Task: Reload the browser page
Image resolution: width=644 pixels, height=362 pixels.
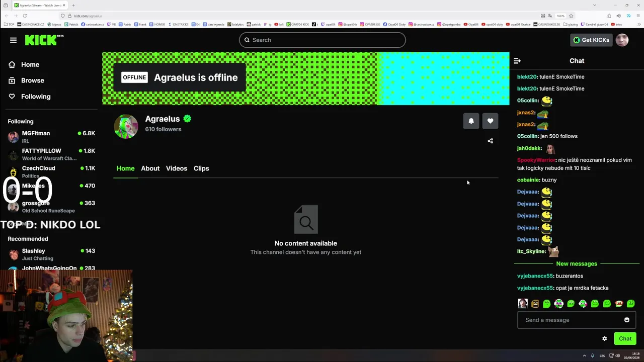Action: [x=25, y=16]
